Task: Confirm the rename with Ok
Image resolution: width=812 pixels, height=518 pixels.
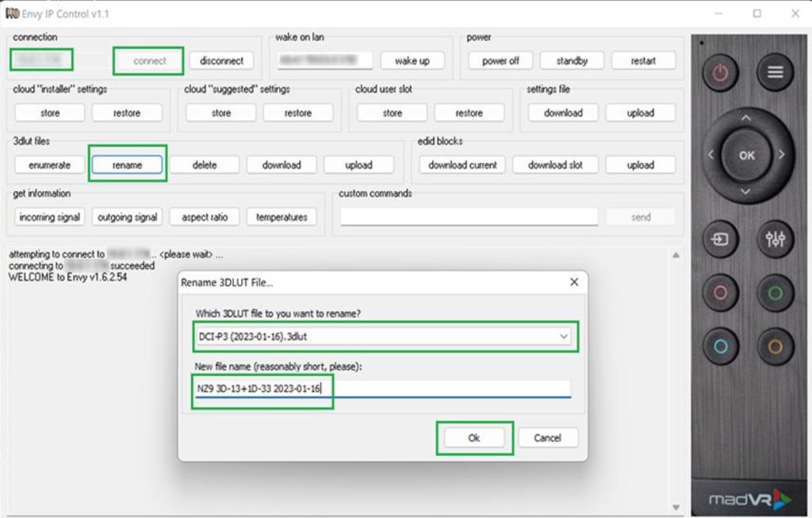Action: (474, 438)
